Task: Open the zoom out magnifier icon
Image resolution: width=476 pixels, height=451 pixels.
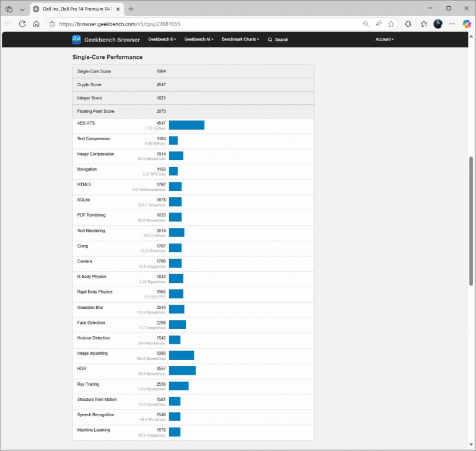Action: coord(366,24)
